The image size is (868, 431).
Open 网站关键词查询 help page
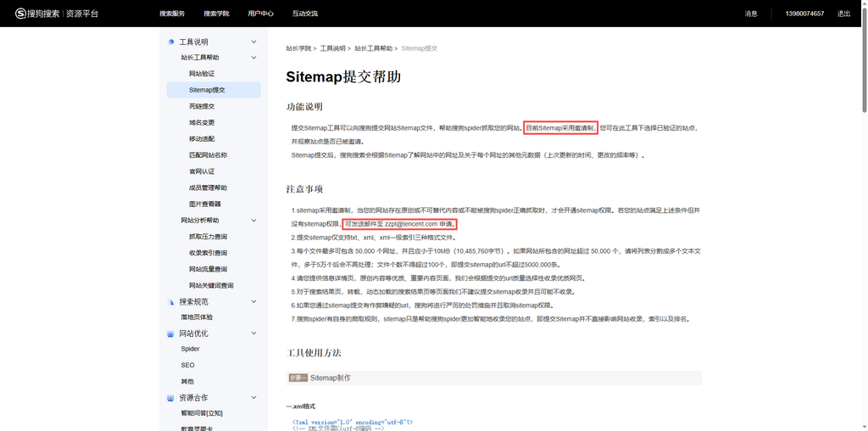(211, 285)
